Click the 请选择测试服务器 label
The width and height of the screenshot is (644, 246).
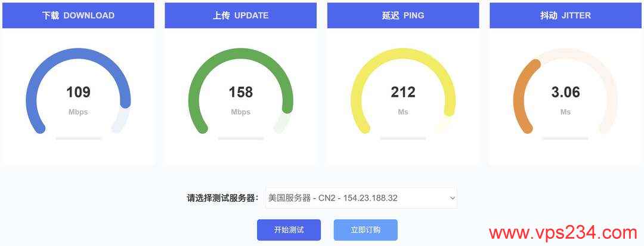point(222,198)
